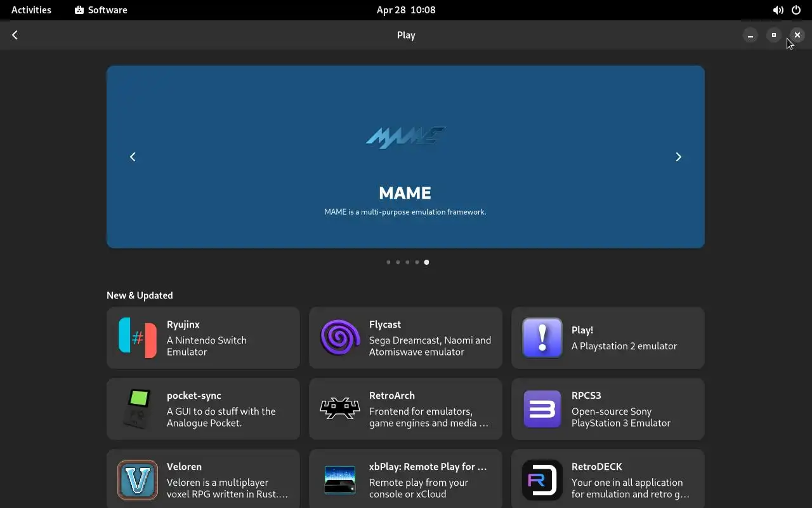Click 'Open-source Sony PlayStation 3 Emulator' description
Image resolution: width=812 pixels, height=508 pixels.
pyautogui.click(x=621, y=417)
